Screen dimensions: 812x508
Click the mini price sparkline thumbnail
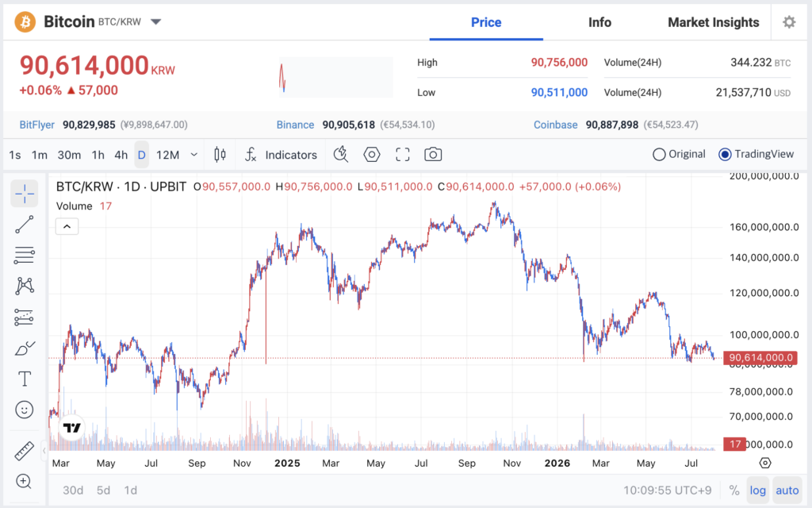(x=335, y=77)
